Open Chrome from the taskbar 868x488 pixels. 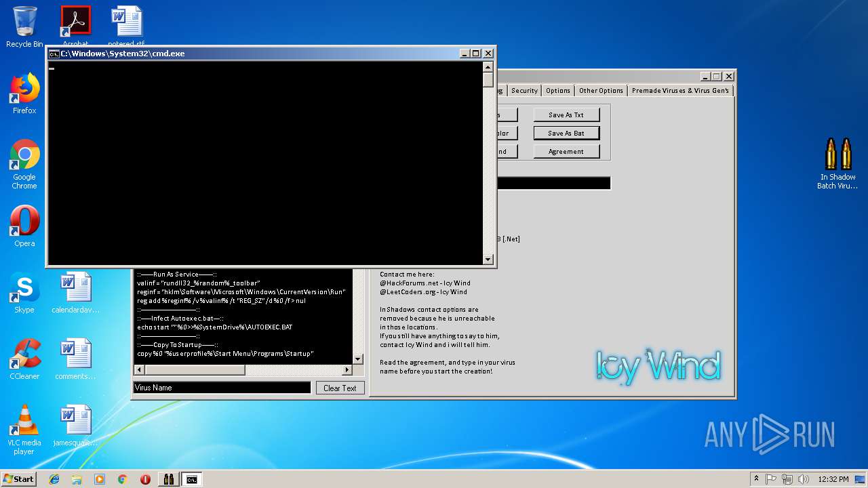pos(122,479)
